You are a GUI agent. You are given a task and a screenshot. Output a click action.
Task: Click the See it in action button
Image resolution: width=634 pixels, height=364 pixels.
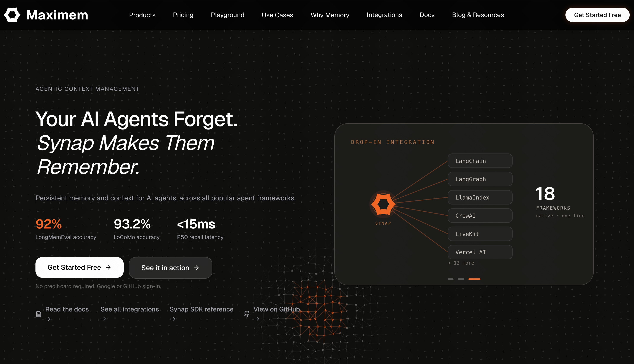click(170, 268)
